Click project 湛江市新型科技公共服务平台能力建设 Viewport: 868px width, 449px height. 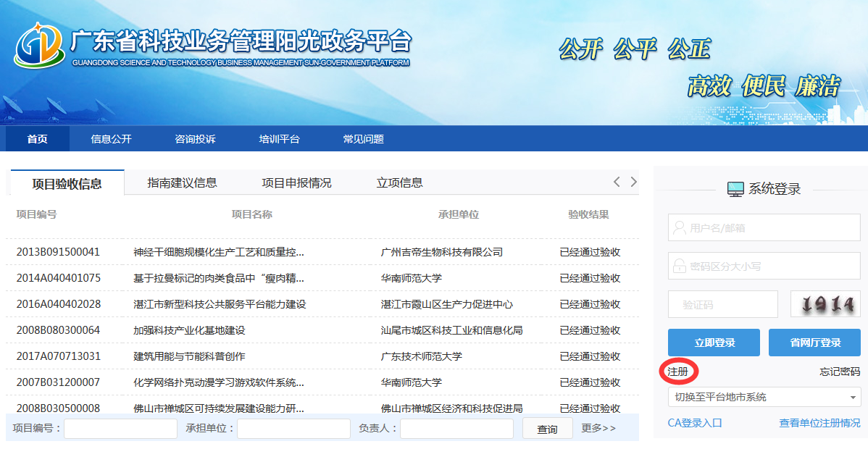220,304
